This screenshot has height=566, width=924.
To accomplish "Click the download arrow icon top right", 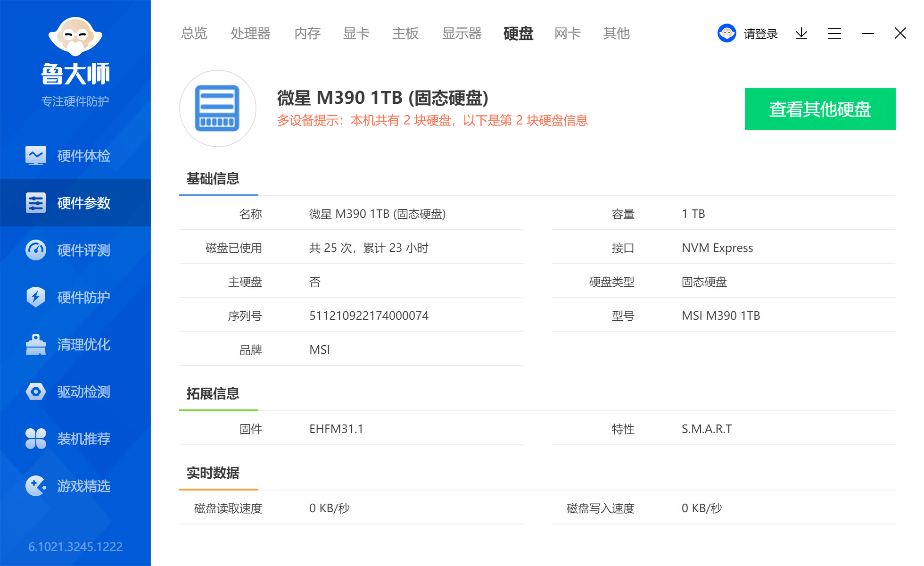I will tap(801, 33).
